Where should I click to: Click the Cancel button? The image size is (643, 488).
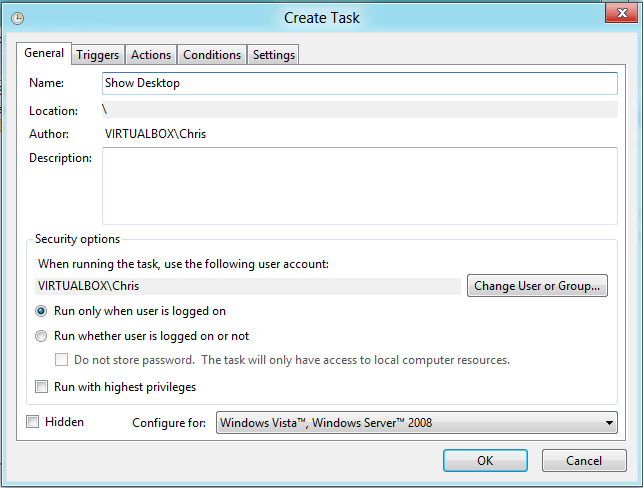coord(584,461)
